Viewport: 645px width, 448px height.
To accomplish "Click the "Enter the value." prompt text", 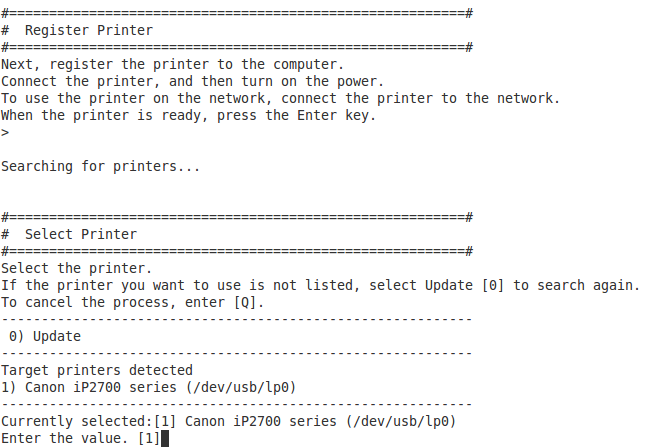I will click(x=65, y=439).
